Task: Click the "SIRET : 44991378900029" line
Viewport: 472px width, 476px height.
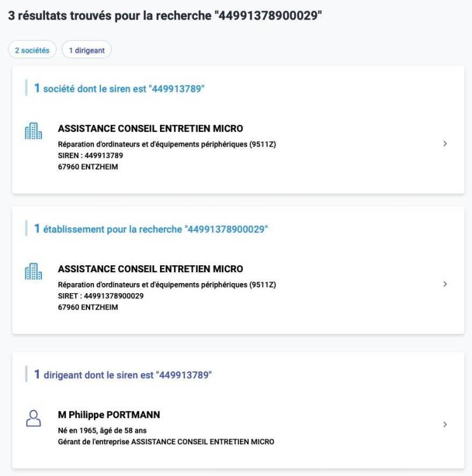Action: (x=100, y=296)
